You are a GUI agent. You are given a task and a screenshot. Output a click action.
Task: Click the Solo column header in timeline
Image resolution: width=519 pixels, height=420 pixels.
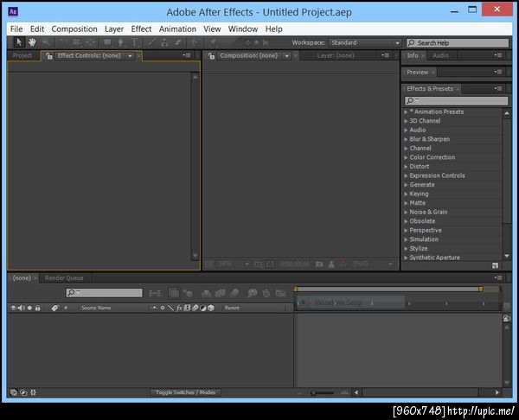pos(29,308)
